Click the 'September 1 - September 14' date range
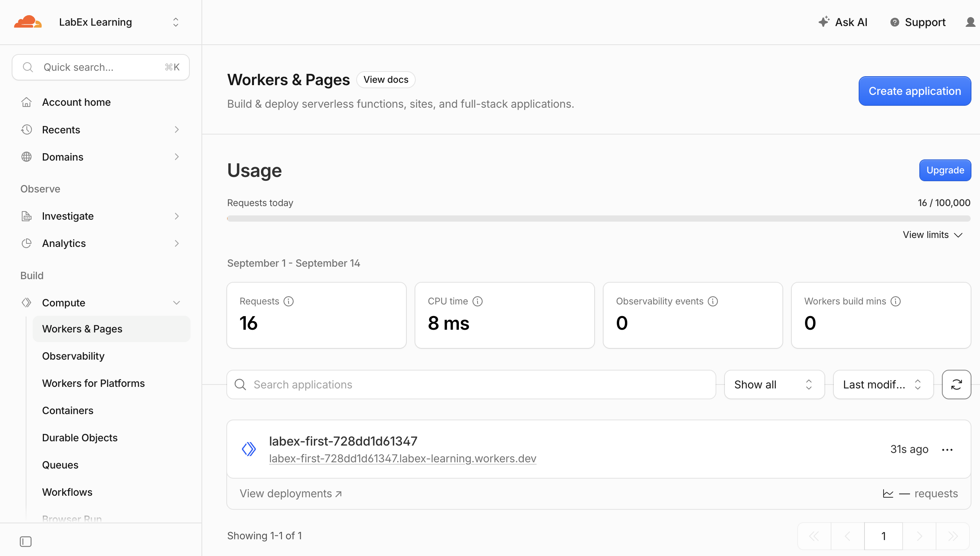 point(294,263)
